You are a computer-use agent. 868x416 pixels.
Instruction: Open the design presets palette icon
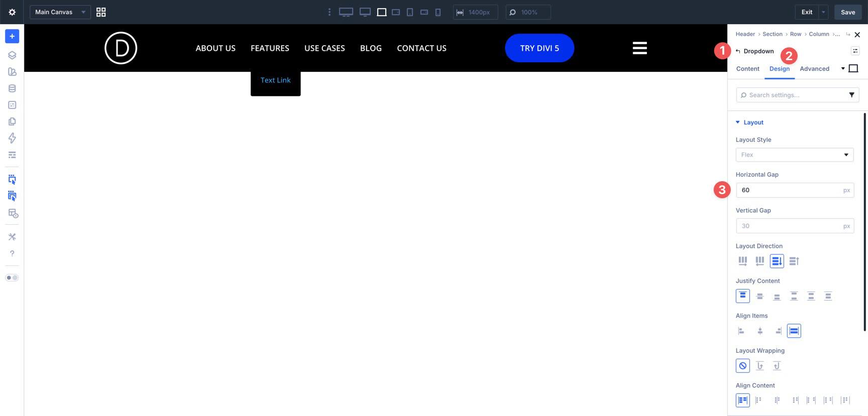tap(12, 72)
